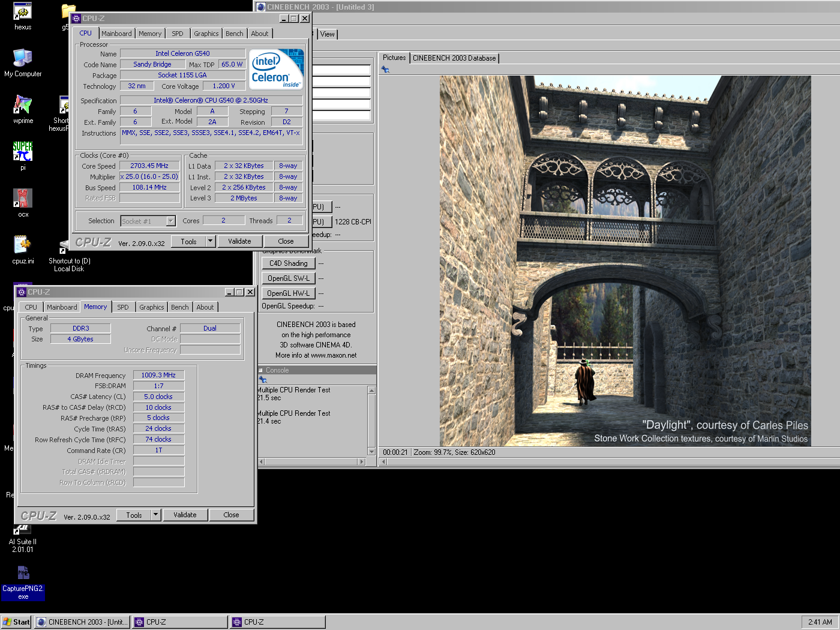The width and height of the screenshot is (840, 630).
Task: Run the OpenGL SW-L benchmark
Action: (288, 278)
